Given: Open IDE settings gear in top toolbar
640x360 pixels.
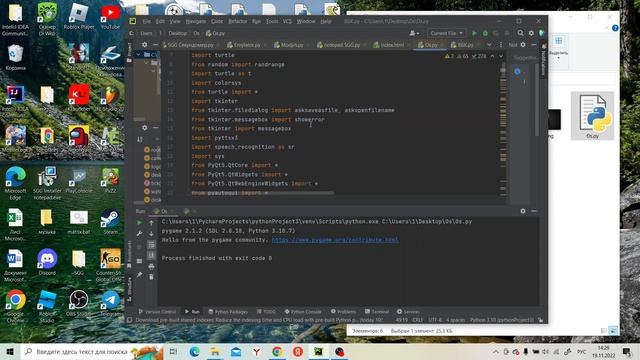Looking at the screenshot, I should click(x=531, y=33).
